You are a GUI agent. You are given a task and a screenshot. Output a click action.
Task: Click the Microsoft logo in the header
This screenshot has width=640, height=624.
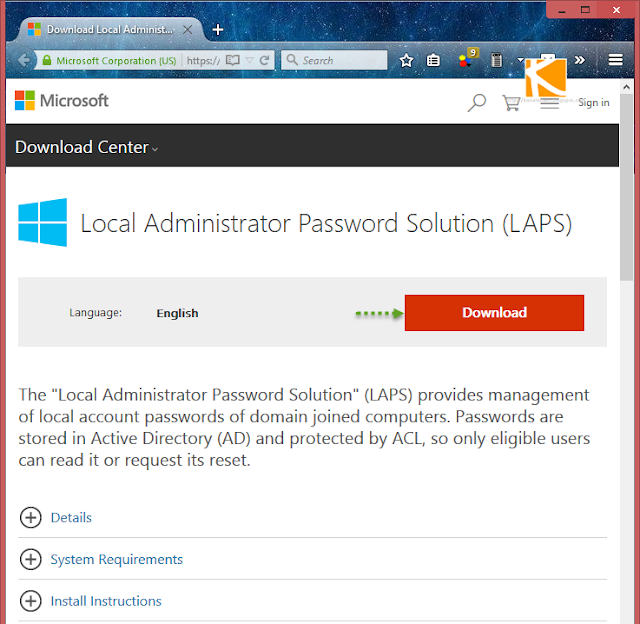coord(62,101)
